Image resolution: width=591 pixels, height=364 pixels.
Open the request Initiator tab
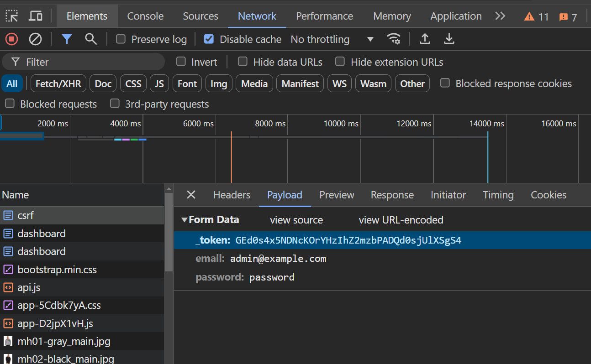pyautogui.click(x=448, y=195)
